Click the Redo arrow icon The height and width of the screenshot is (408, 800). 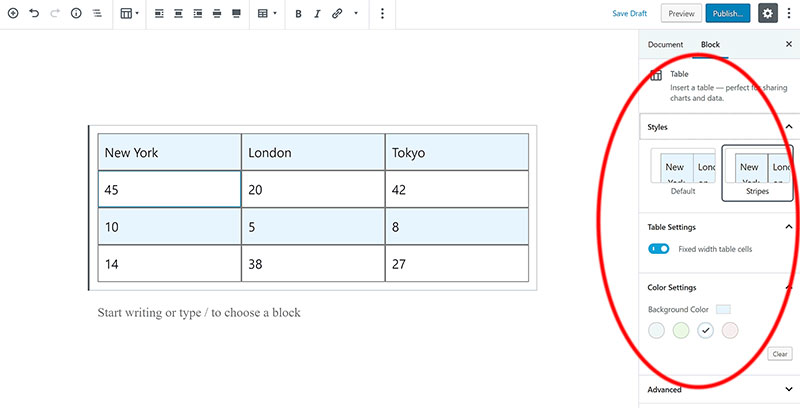(55, 14)
